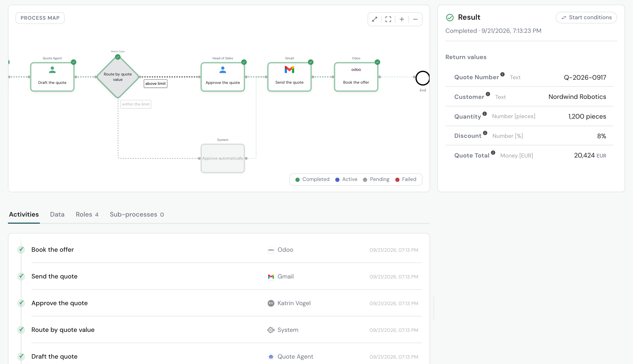Click the Odoo logo in activities list
Screen dimensions: 633x364
click(x=271, y=250)
